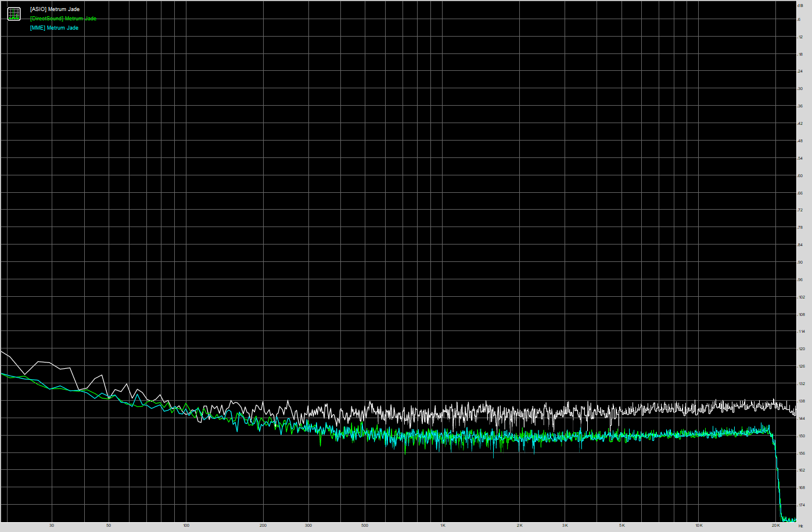Click the 100 Hz frequency axis label
Viewport: 812px width, 532px height.
(x=186, y=526)
